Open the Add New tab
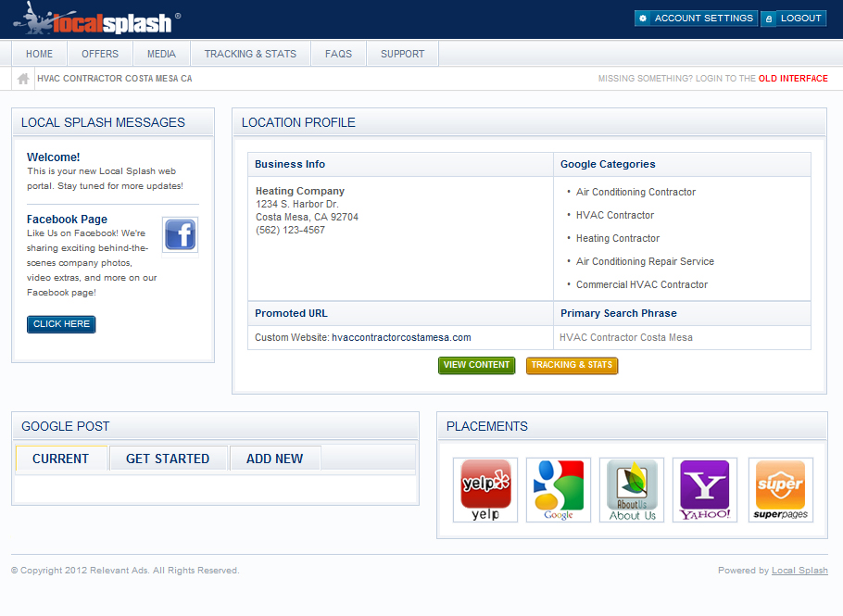 click(x=274, y=459)
